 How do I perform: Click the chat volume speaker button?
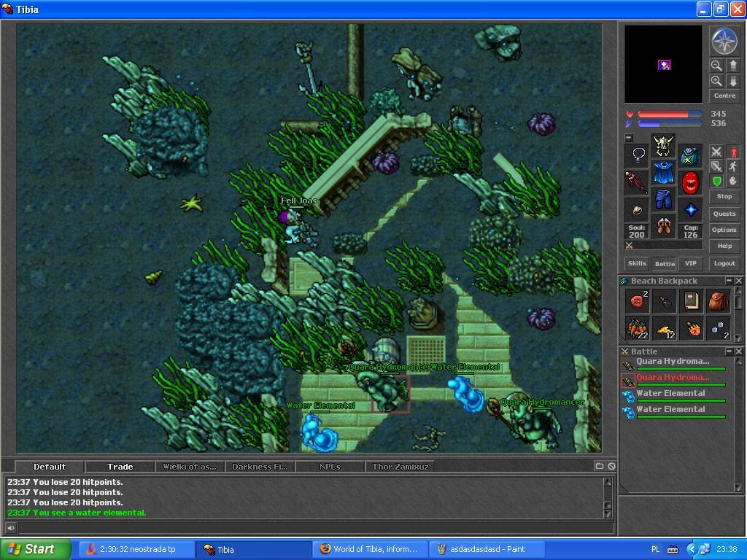[10, 528]
